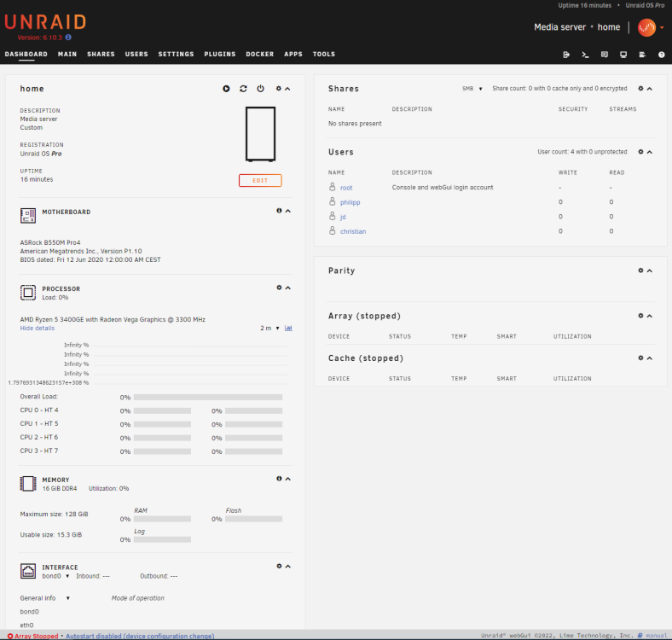Click the Flash usage bar
The image size is (672, 640).
(x=254, y=519)
